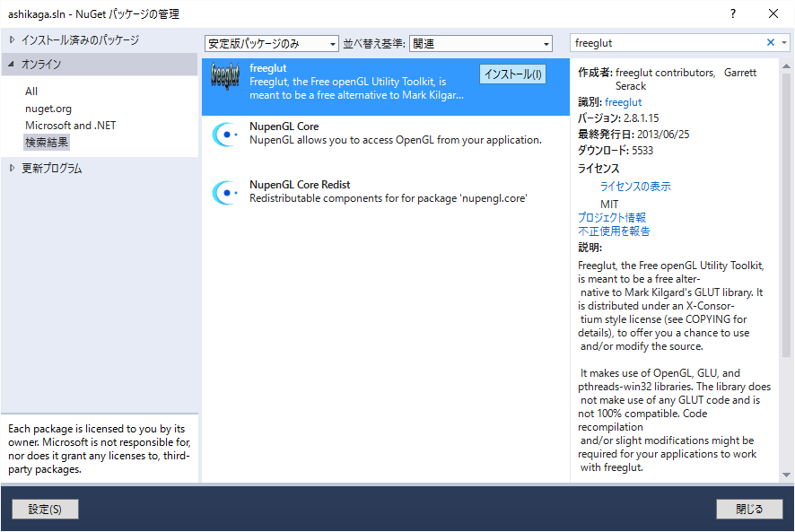
Task: Select the All online source
Action: click(x=31, y=92)
